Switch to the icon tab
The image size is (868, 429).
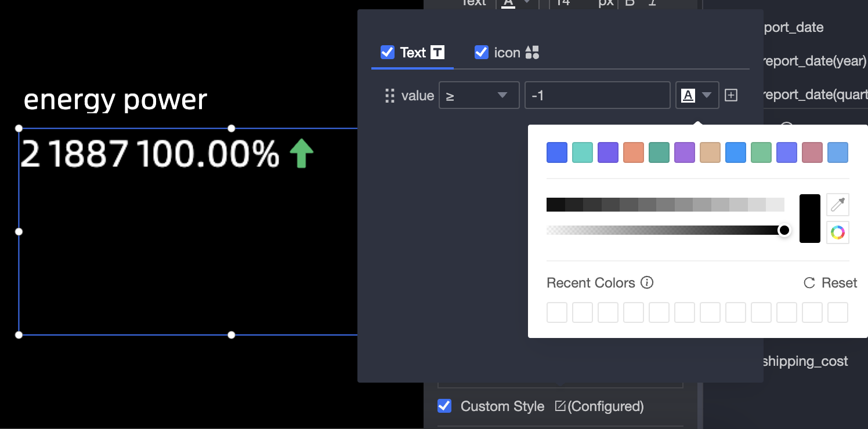[507, 53]
